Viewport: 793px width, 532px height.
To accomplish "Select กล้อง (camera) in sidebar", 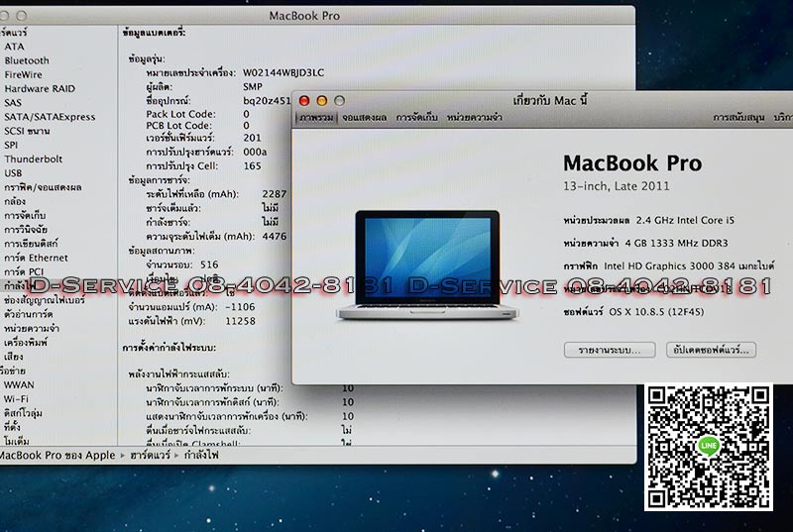I will (15, 201).
